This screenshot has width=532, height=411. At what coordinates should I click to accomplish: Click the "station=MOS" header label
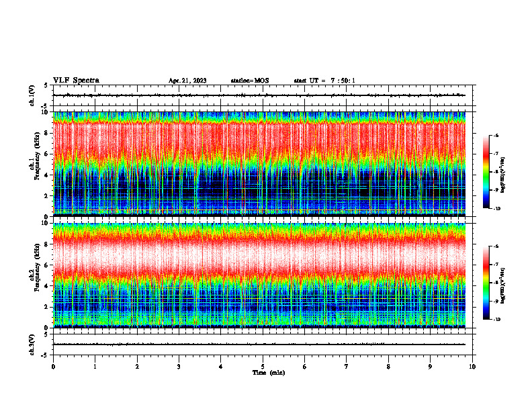click(x=250, y=81)
